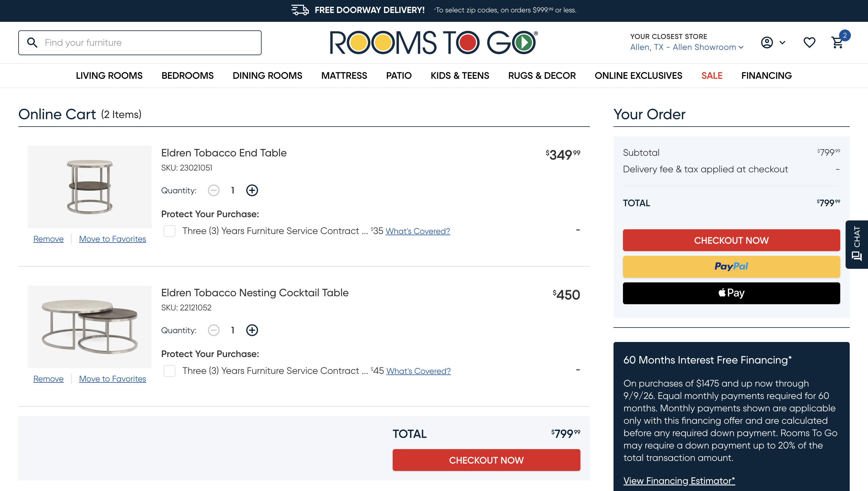Open Living Rooms menu
The height and width of the screenshot is (491, 868).
click(109, 76)
